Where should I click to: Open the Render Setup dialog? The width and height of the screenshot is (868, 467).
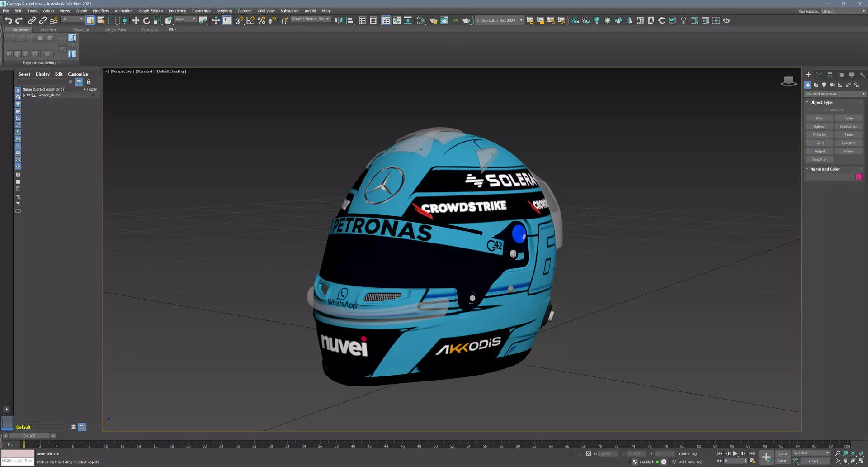[x=434, y=20]
